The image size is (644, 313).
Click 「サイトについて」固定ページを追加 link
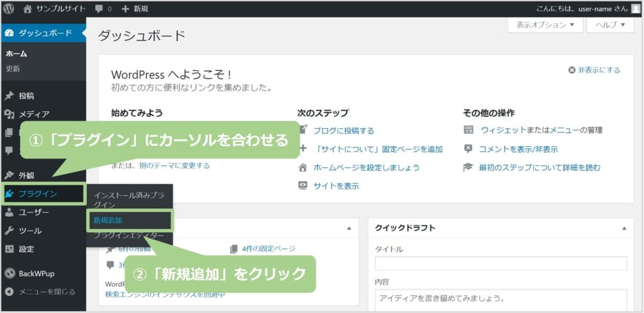point(378,150)
